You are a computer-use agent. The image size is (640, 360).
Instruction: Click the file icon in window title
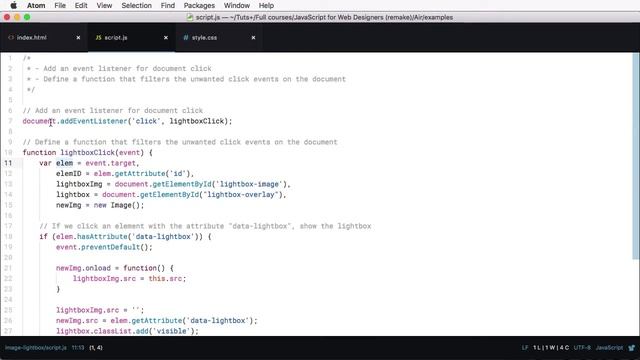tap(190, 17)
